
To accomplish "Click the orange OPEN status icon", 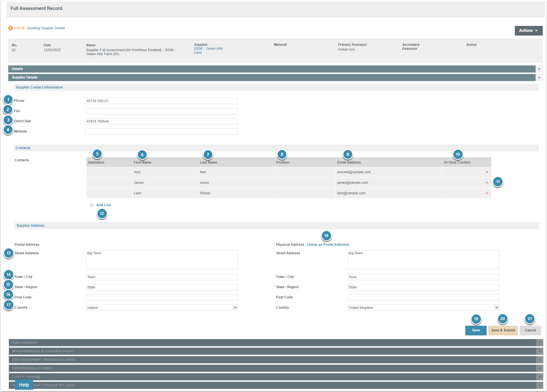I will pos(11,28).
